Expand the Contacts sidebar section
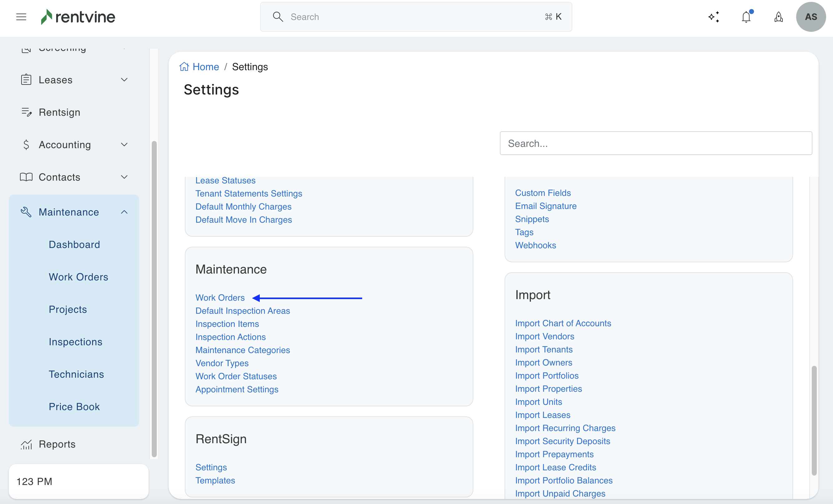 point(124,177)
